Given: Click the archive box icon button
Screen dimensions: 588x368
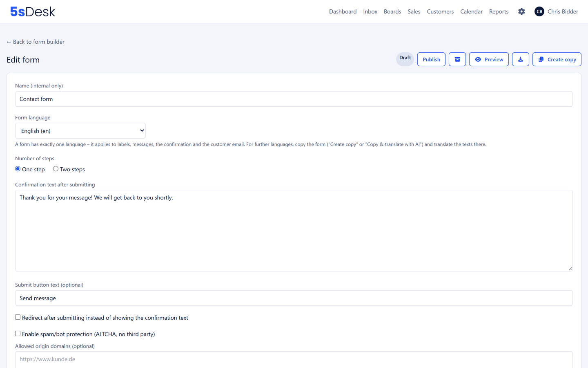Looking at the screenshot, I should point(457,59).
